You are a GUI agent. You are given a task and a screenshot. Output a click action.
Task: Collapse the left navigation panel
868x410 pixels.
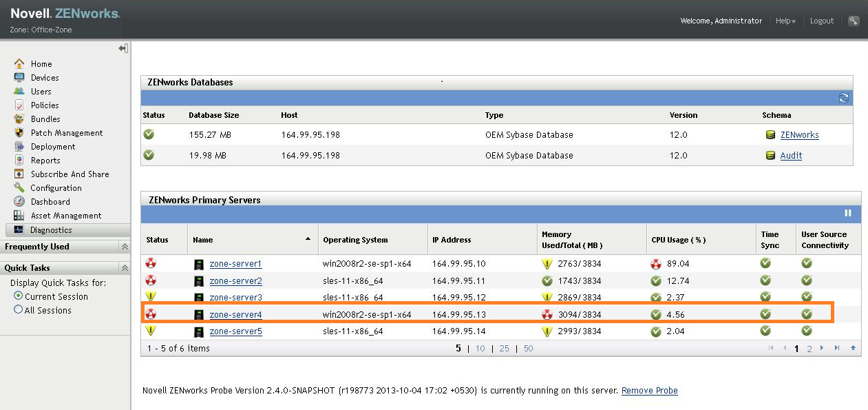[x=123, y=48]
